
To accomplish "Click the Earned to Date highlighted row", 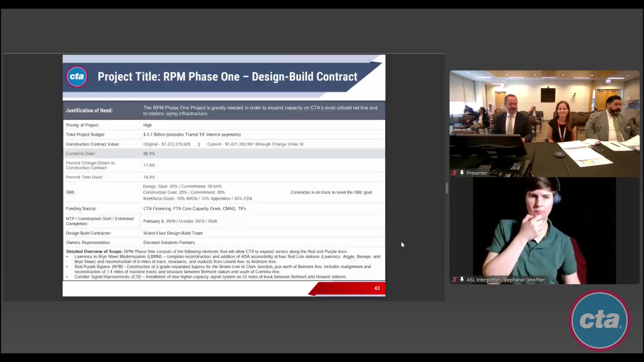I will pyautogui.click(x=224, y=154).
